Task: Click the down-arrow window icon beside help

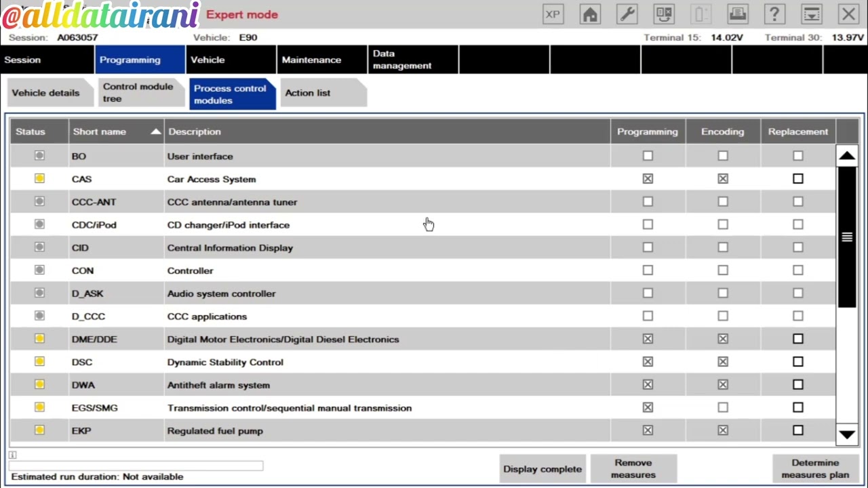Action: [812, 14]
